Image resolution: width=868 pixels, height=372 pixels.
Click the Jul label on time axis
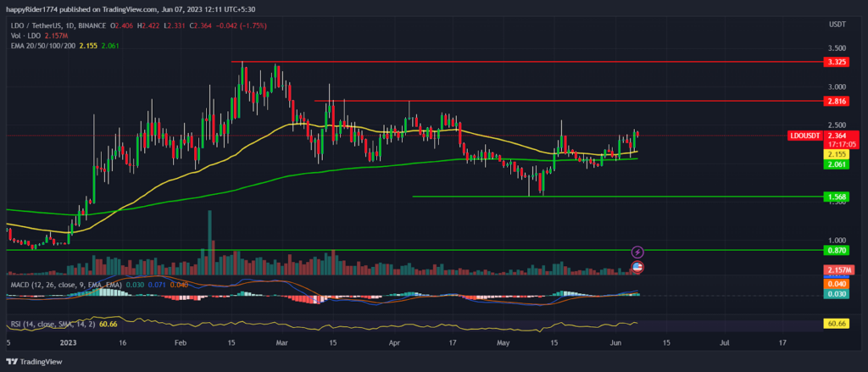point(724,342)
